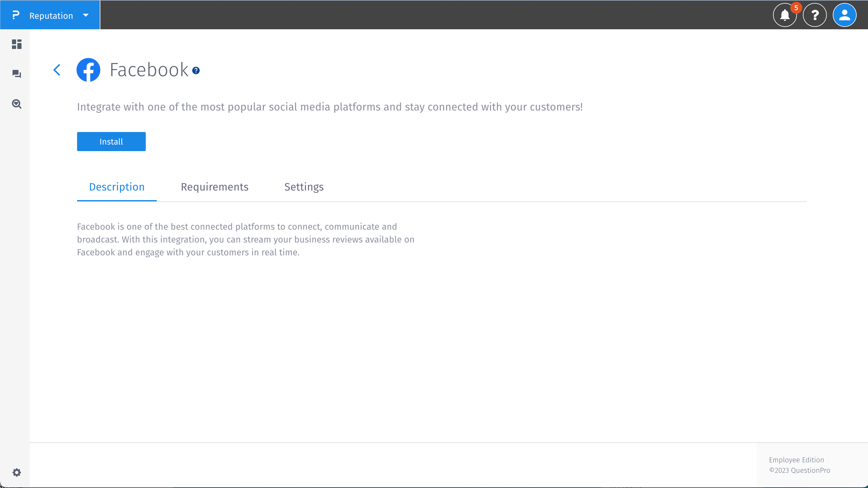Open help using the question mark icon
The width and height of the screenshot is (868, 488).
815,15
